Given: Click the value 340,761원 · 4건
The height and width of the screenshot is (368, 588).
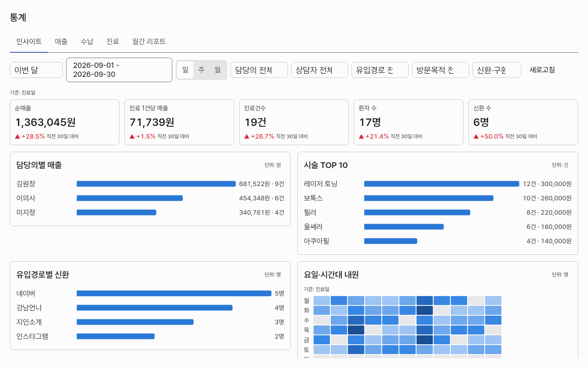Looking at the screenshot, I should coord(262,213).
